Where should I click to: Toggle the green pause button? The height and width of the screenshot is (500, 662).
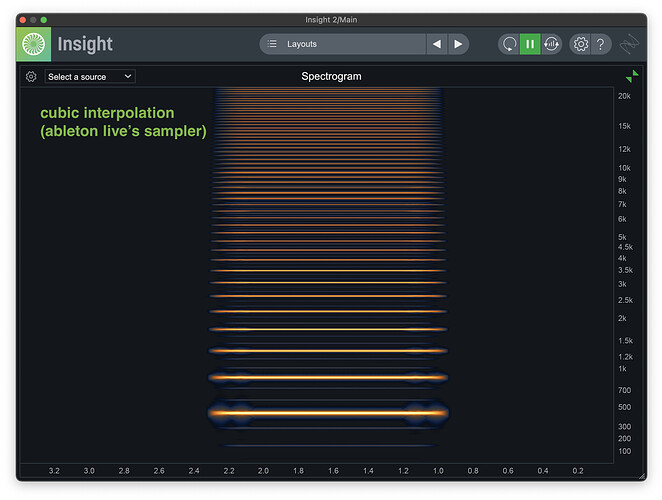[x=530, y=44]
